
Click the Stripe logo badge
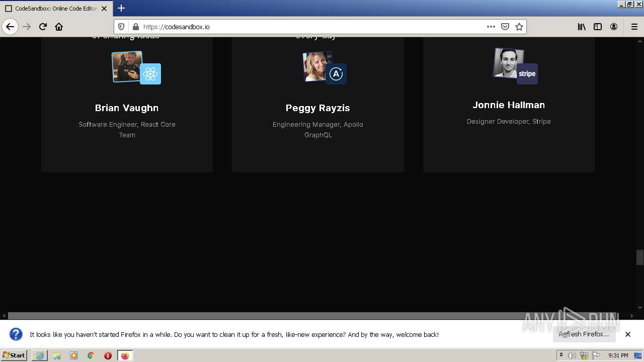527,74
